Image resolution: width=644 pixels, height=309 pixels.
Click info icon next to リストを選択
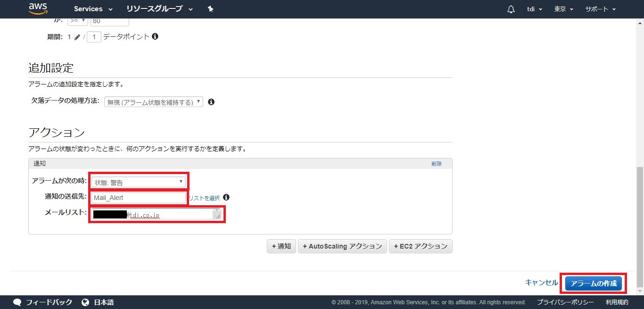pyautogui.click(x=226, y=198)
